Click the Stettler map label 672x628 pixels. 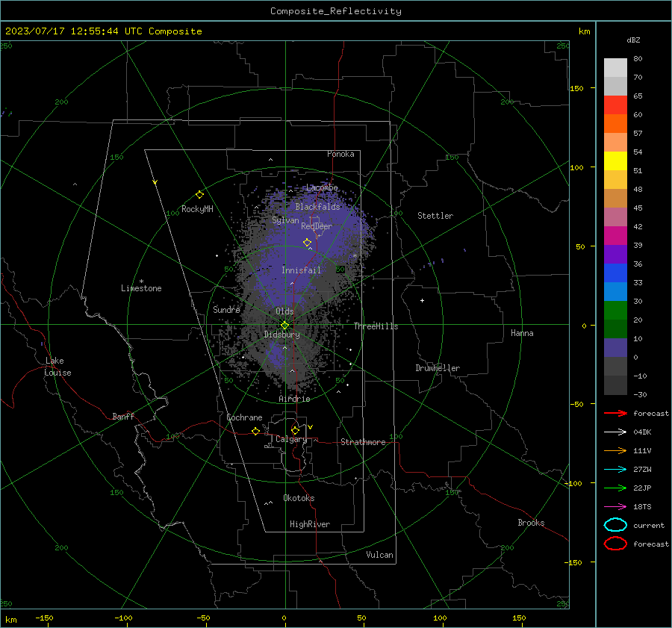click(435, 216)
